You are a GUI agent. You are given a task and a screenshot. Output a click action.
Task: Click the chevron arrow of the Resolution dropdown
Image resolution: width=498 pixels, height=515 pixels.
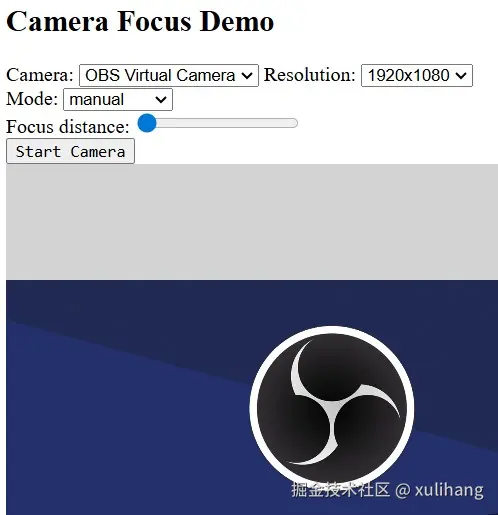[x=461, y=76]
